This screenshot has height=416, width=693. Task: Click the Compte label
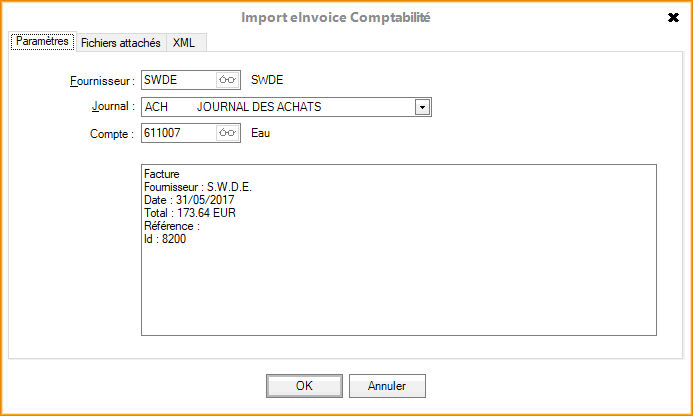(111, 133)
